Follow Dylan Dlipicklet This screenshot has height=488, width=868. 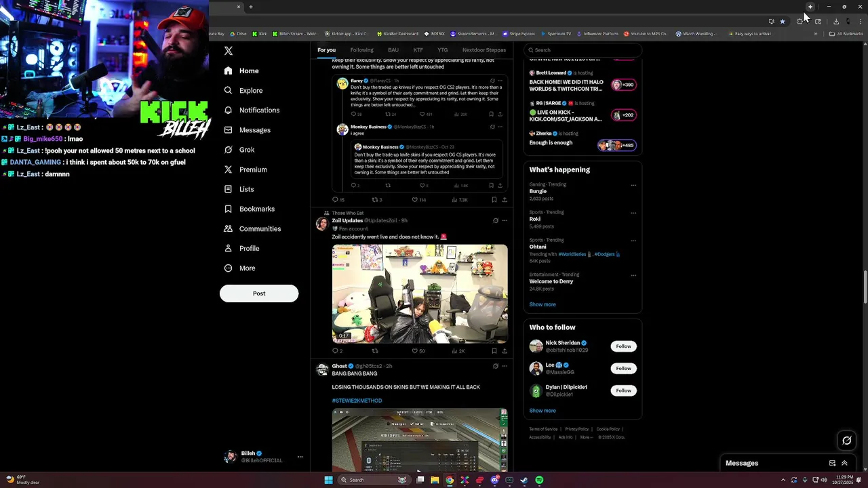point(623,390)
